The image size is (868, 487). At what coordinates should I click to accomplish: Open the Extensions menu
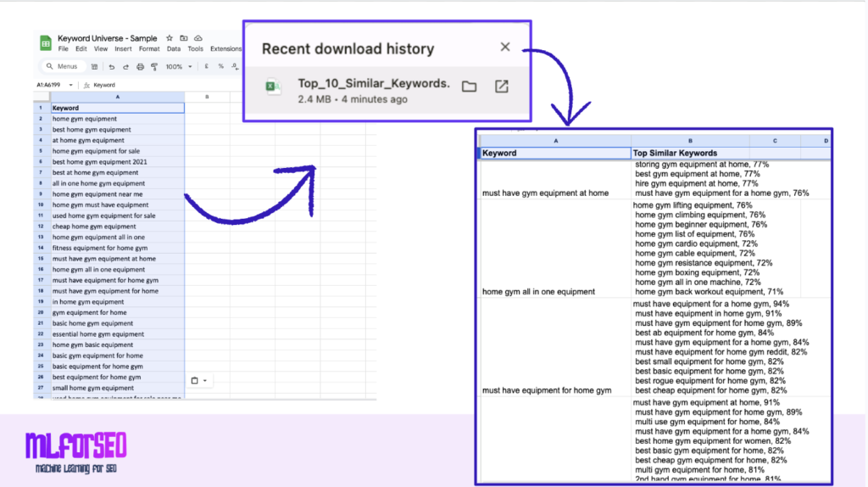[225, 48]
